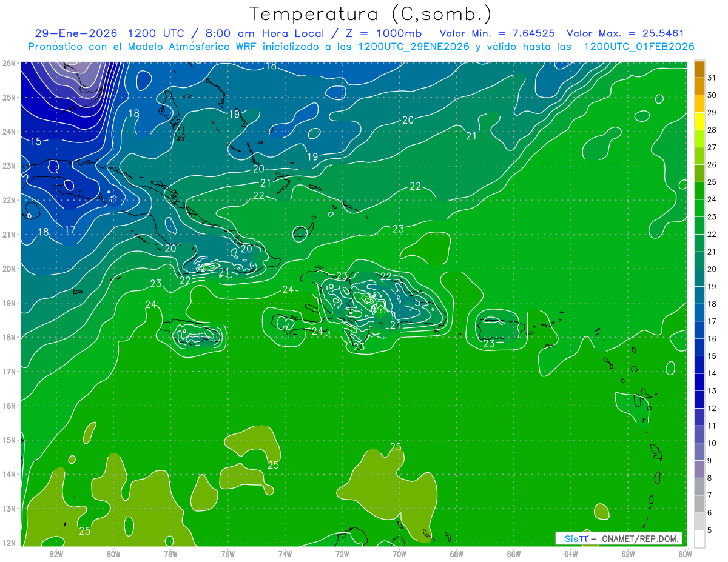Click the '18N' latitude axis label
This screenshot has height=562, width=728.
[x=8, y=337]
